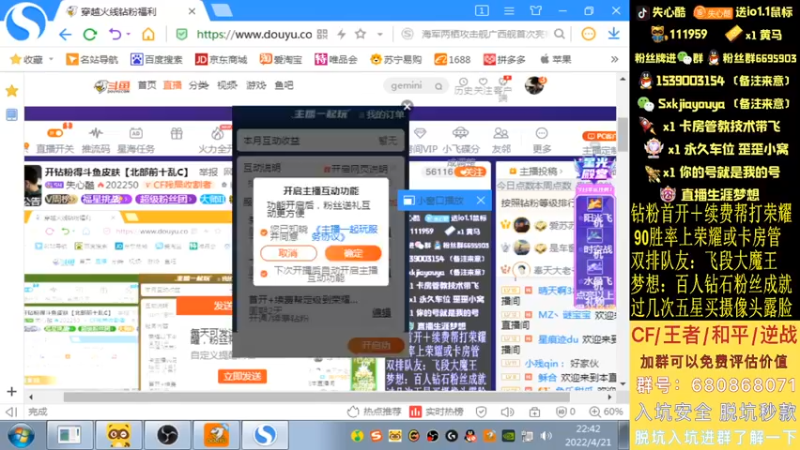Select 首页 in Douyu navigation
800x450 pixels.
pyautogui.click(x=147, y=85)
